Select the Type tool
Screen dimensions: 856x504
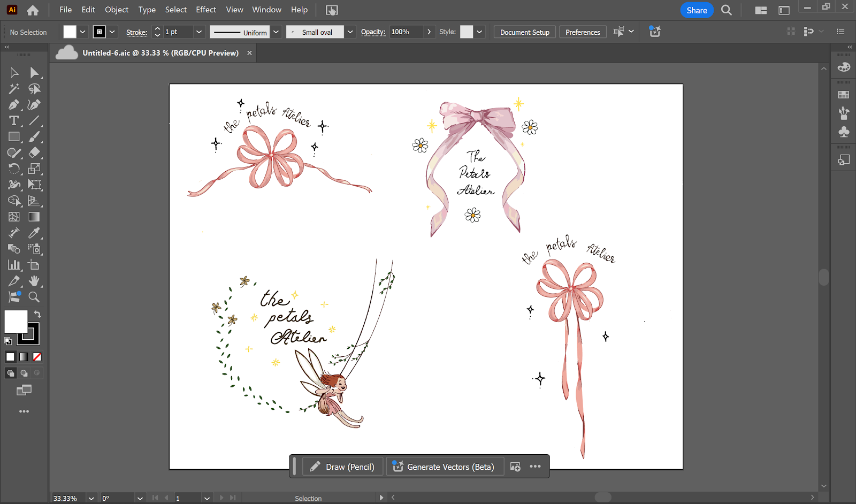(x=14, y=121)
